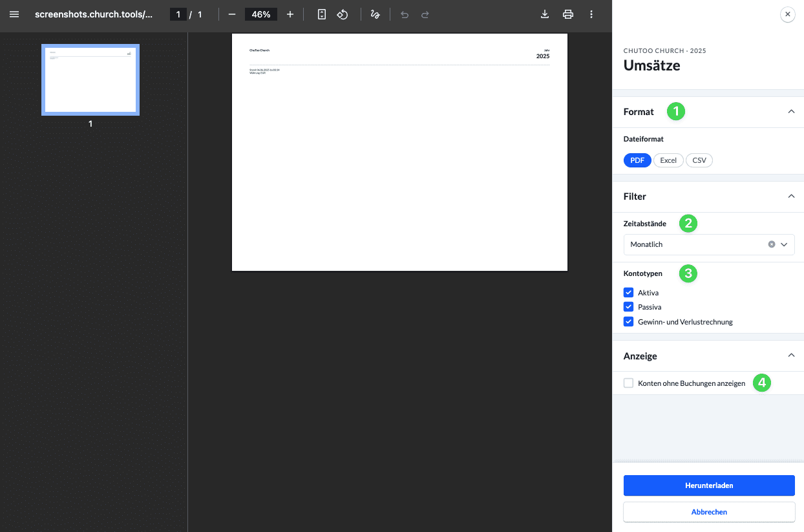Select the CSV file format

click(x=699, y=160)
